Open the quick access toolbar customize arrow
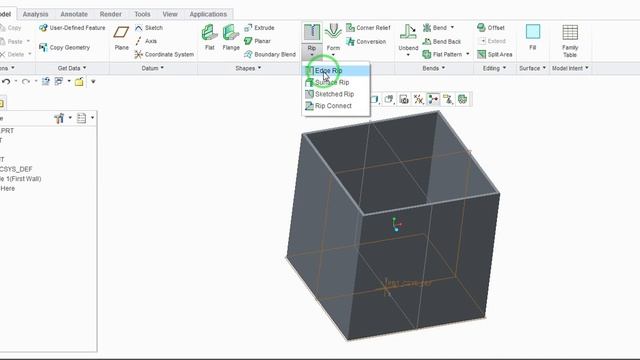The width and height of the screenshot is (640, 360). coord(93,82)
